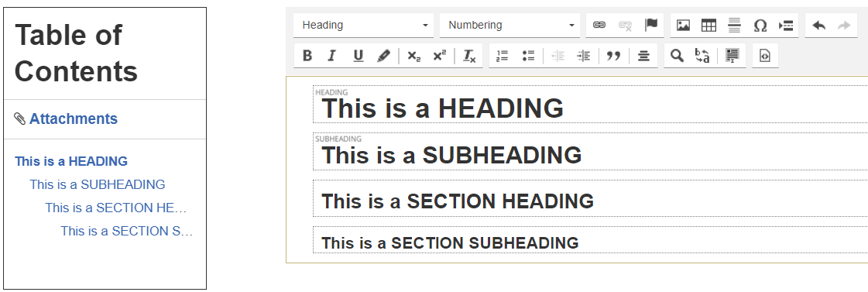The width and height of the screenshot is (868, 292).
Task: Open the special character Omega icon
Action: tap(760, 25)
